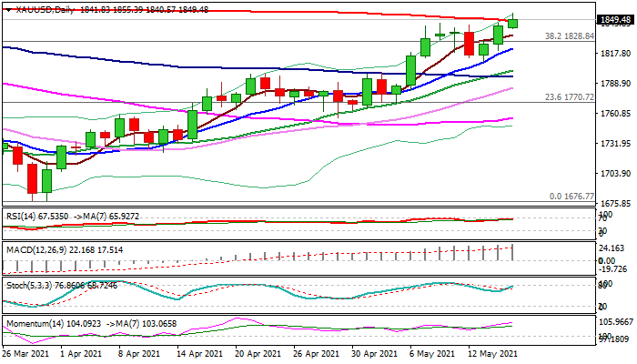Screen dimensions: 637x364
Task: Click the 105.9667 Momentum scale value
Action: pos(614,321)
